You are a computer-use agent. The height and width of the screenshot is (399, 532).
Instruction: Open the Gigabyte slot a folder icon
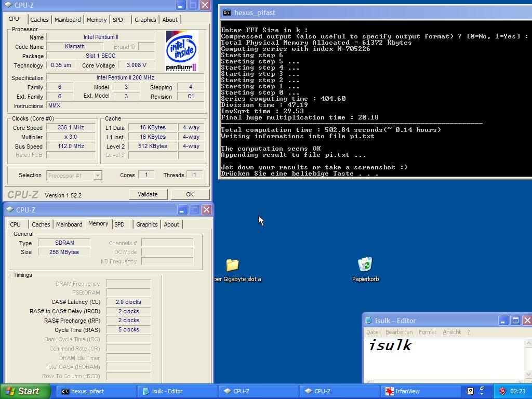(232, 265)
